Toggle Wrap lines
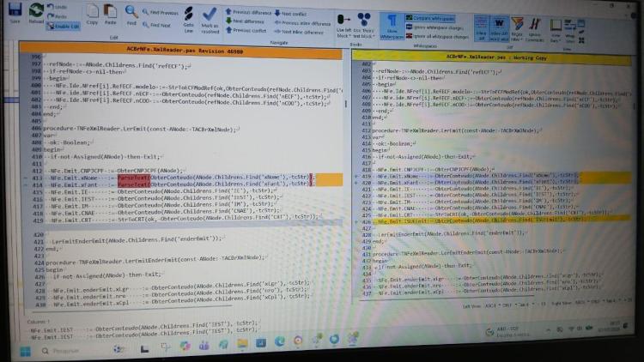The width and height of the screenshot is (644, 362). point(570,31)
